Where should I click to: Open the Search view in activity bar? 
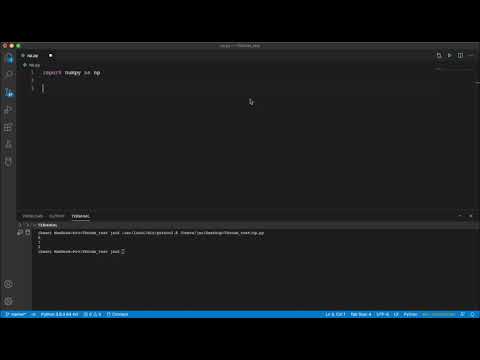coord(9,74)
